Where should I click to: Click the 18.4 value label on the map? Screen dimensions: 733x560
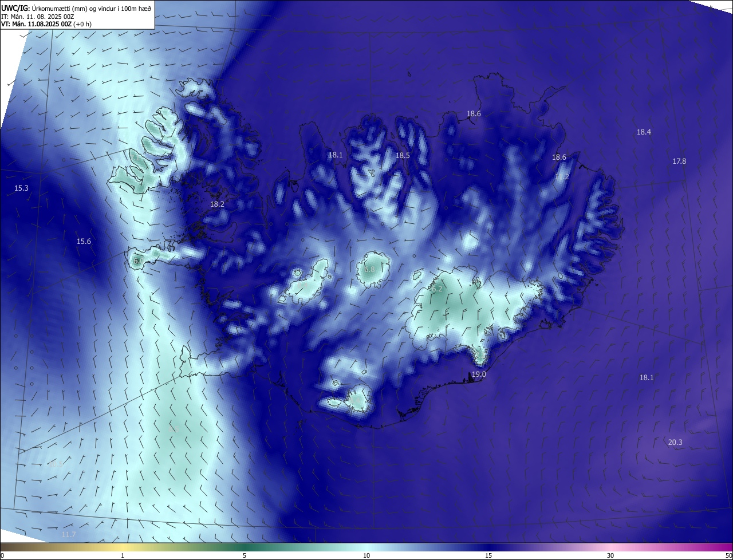[x=644, y=132]
